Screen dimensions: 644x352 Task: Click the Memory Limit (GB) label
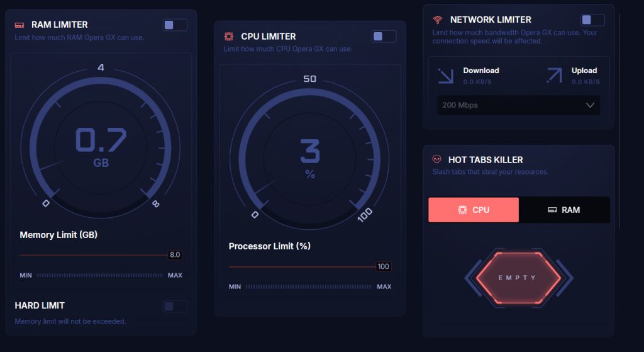tap(58, 235)
